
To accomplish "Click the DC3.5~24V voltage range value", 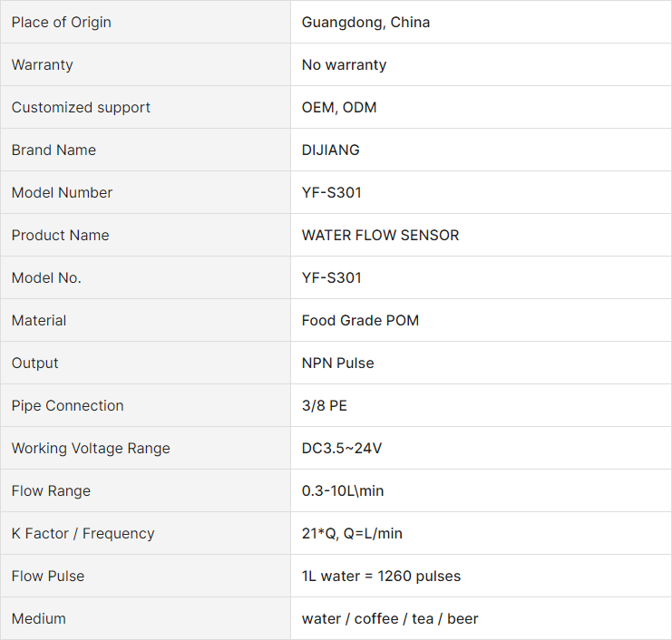I will tap(342, 449).
